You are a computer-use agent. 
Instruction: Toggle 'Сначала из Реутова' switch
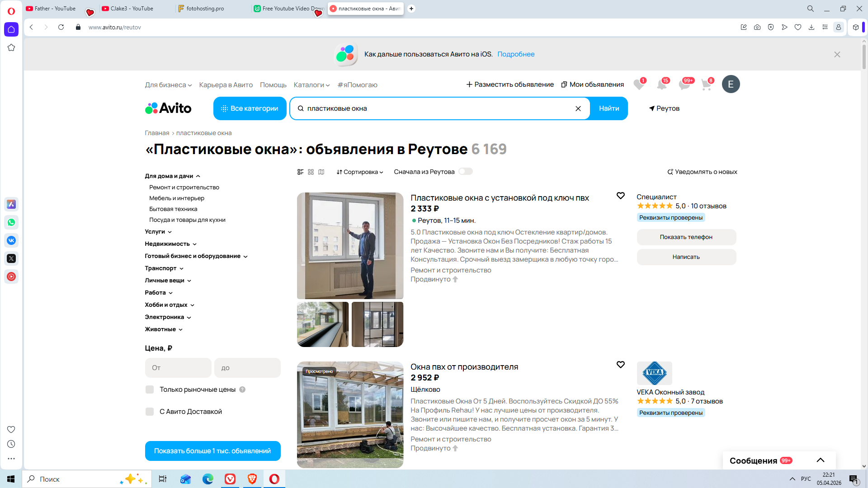click(x=465, y=172)
